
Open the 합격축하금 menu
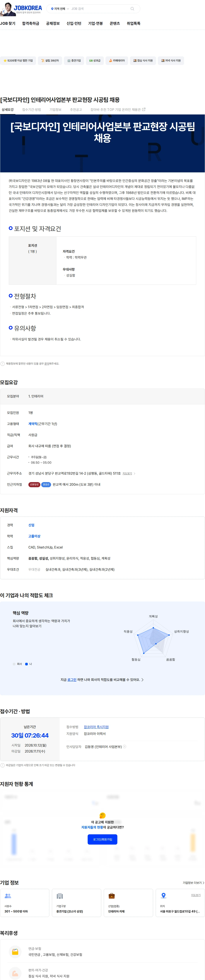click(30, 23)
